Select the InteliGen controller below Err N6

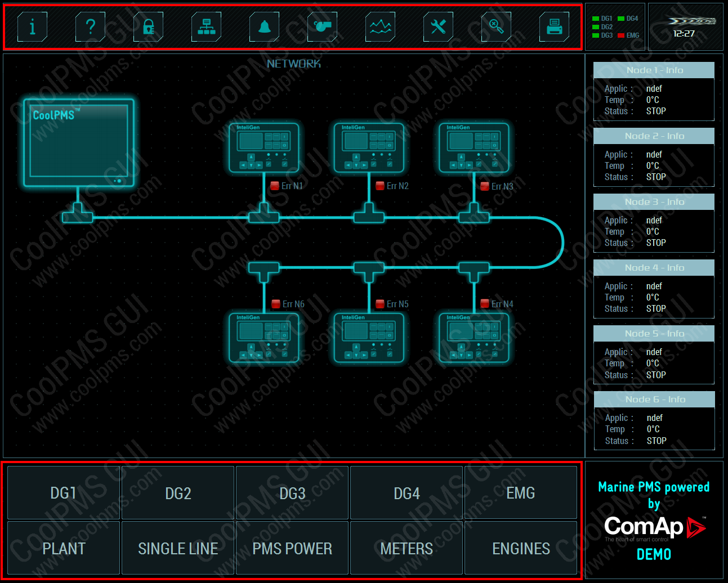(263, 338)
